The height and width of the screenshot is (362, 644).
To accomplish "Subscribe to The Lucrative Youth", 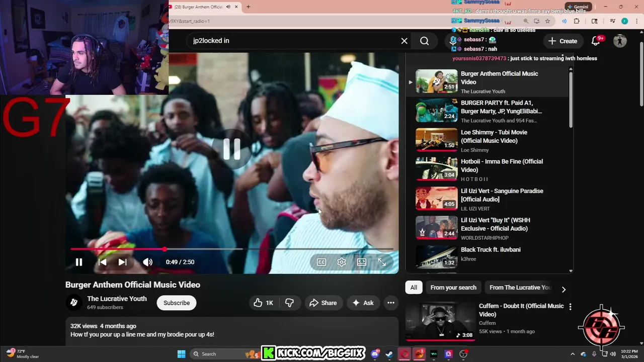I will click(177, 303).
